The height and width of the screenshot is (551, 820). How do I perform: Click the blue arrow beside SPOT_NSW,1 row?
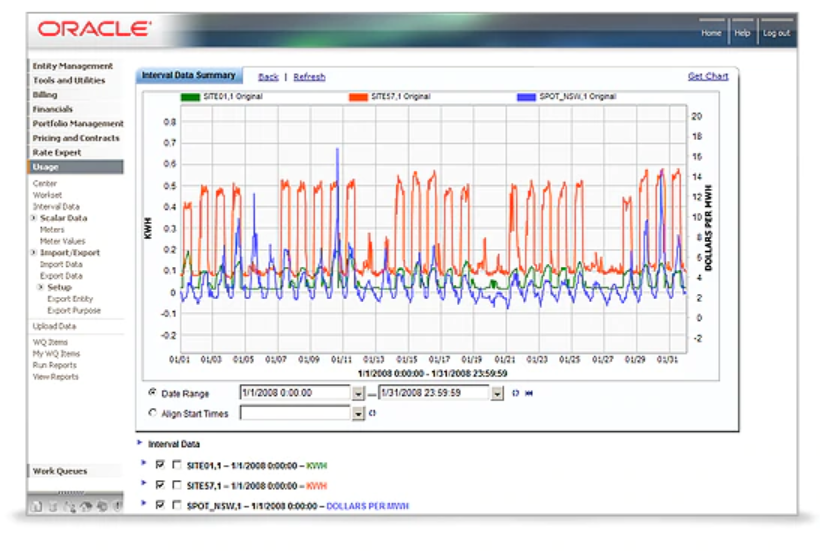click(143, 503)
